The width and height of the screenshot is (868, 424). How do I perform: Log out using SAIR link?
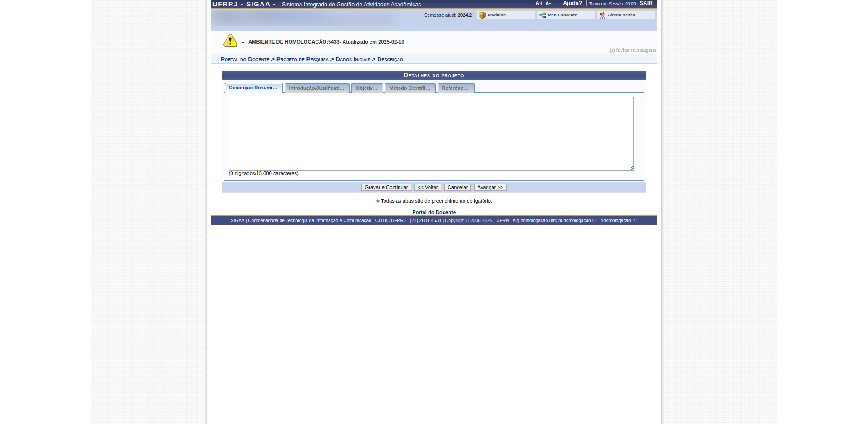(646, 3)
